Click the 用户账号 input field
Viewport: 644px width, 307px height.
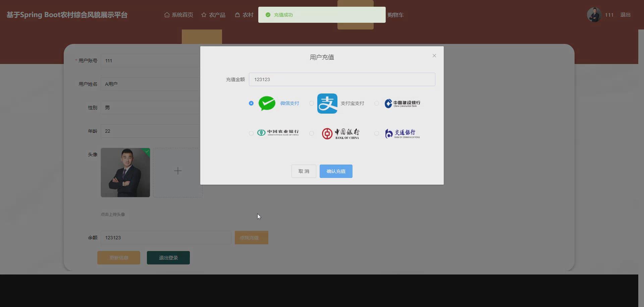click(150, 61)
